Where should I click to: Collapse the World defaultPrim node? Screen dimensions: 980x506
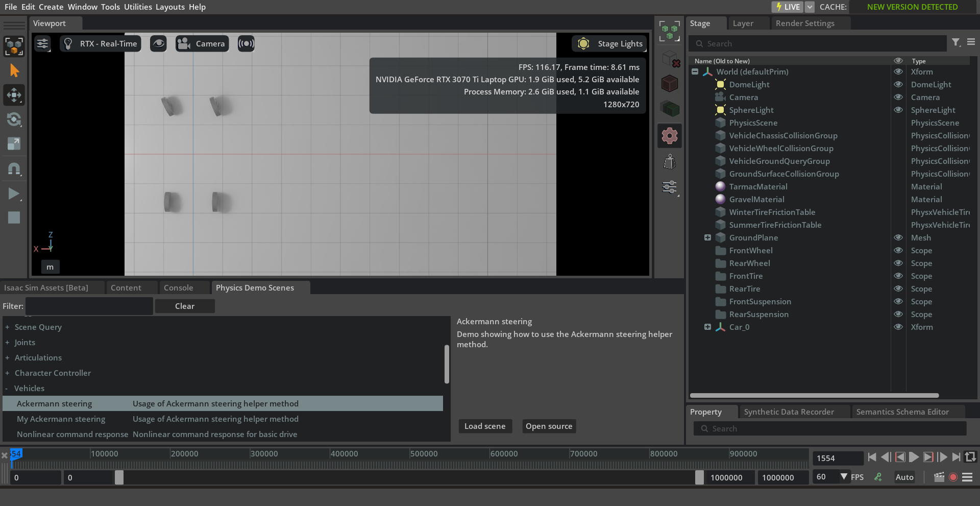point(695,71)
